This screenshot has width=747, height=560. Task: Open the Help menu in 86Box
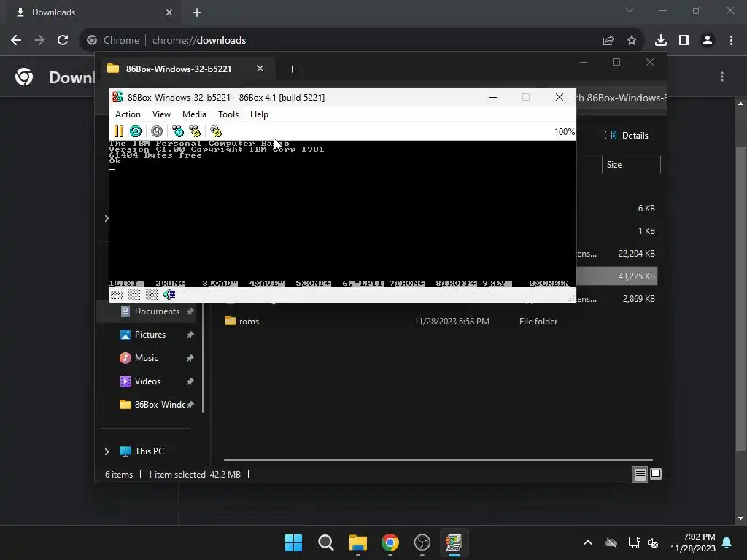tap(259, 114)
